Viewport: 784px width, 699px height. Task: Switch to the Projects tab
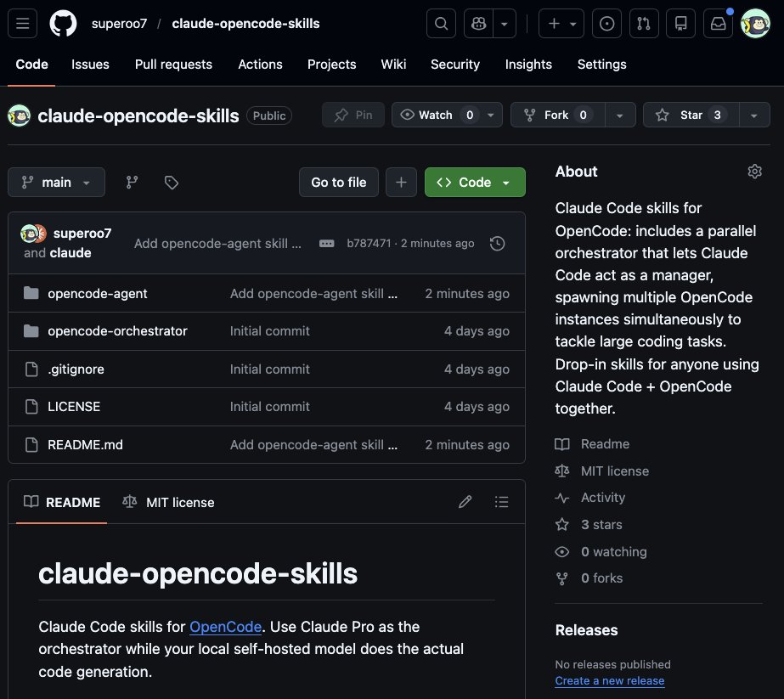point(331,65)
